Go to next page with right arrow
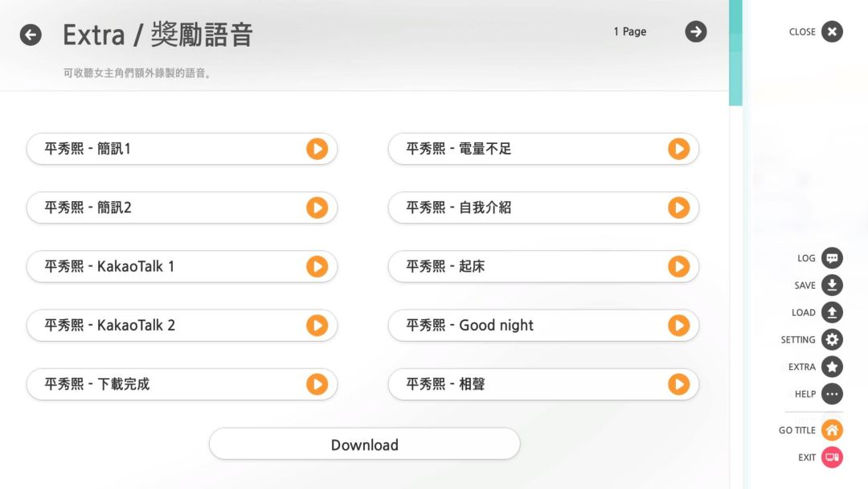This screenshot has height=489, width=868. pos(696,31)
